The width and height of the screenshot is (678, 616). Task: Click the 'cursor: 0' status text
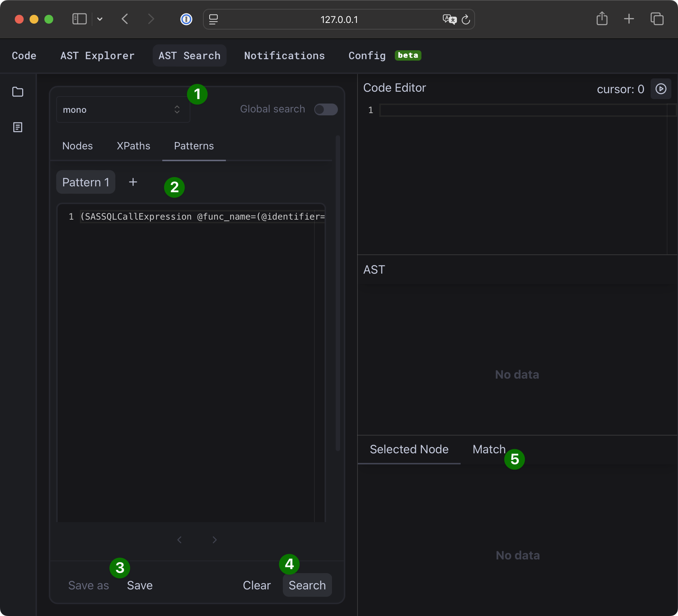tap(620, 89)
